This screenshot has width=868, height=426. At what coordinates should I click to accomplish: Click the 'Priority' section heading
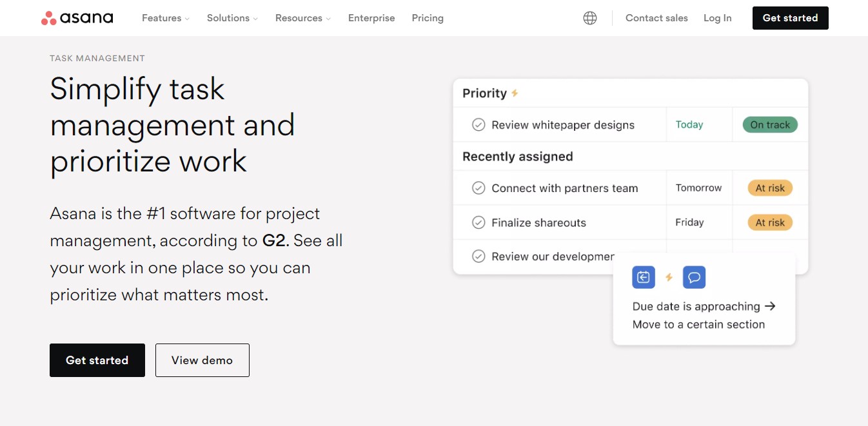484,93
